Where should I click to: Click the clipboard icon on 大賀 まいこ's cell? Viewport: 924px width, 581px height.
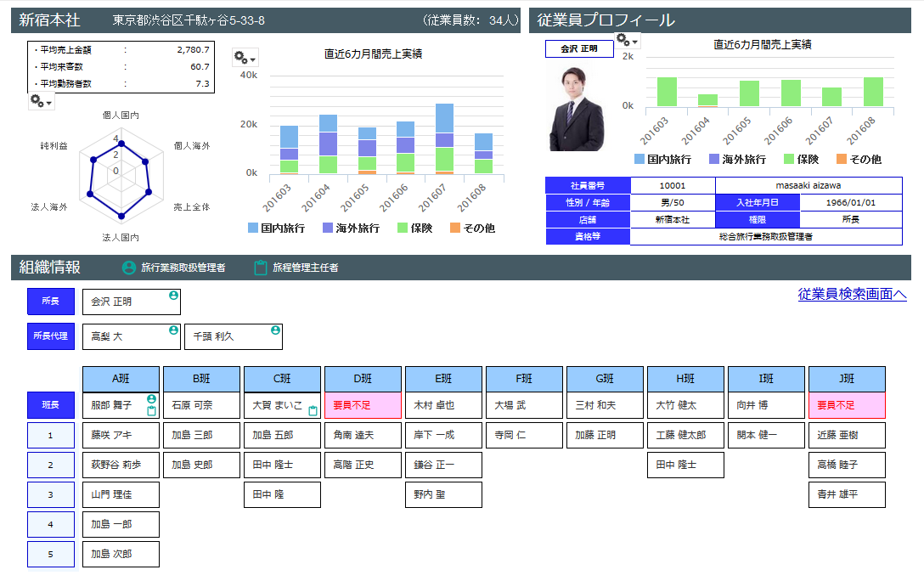[313, 411]
